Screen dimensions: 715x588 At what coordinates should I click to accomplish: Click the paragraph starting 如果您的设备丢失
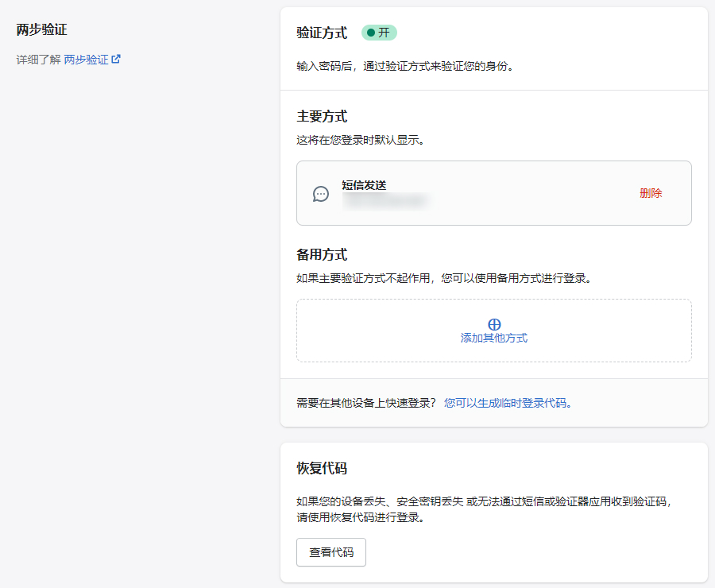click(485, 509)
